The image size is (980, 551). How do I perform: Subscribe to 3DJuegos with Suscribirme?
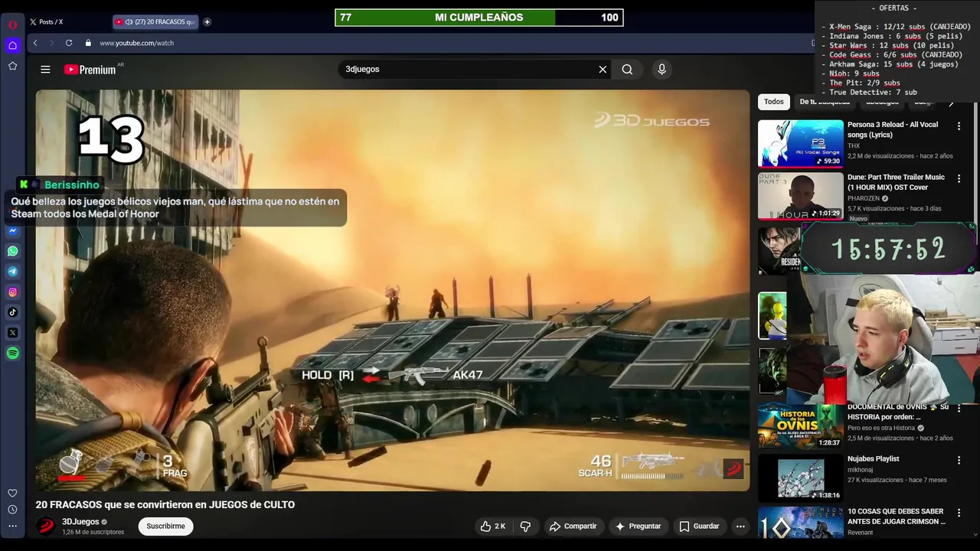coord(165,526)
